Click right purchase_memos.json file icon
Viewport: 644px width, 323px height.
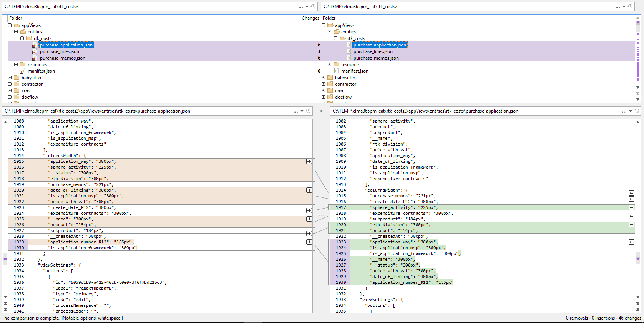tap(349, 58)
